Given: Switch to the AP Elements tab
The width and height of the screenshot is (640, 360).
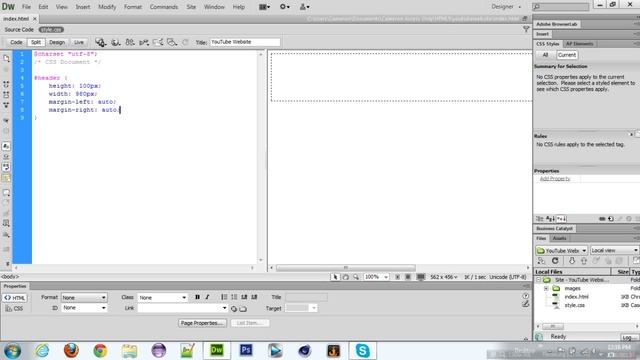Looking at the screenshot, I should click(579, 44).
